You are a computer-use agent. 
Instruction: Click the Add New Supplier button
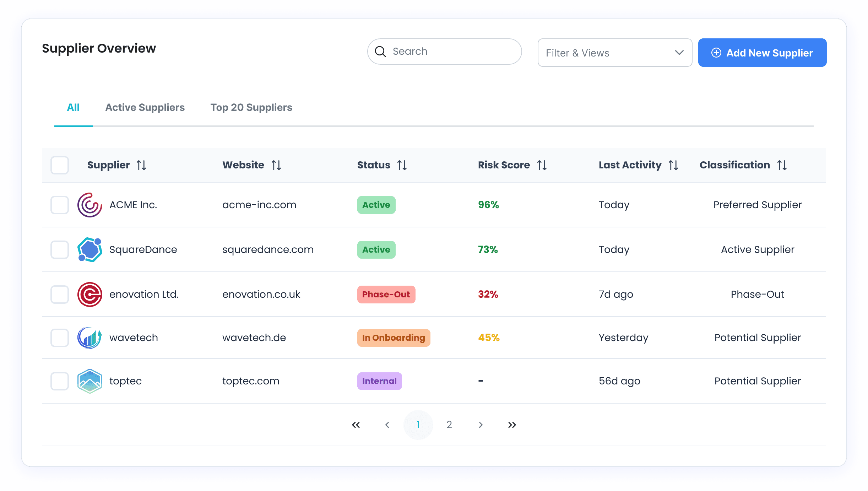pos(762,53)
